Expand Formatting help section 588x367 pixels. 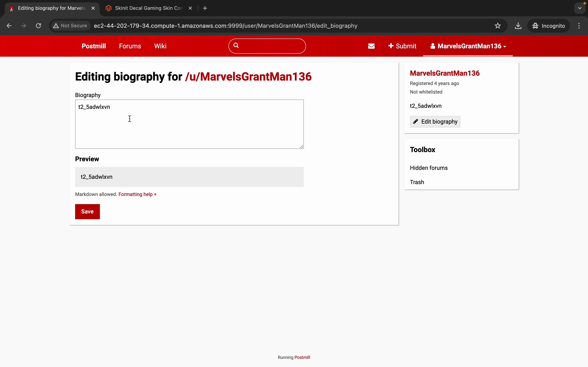point(138,194)
